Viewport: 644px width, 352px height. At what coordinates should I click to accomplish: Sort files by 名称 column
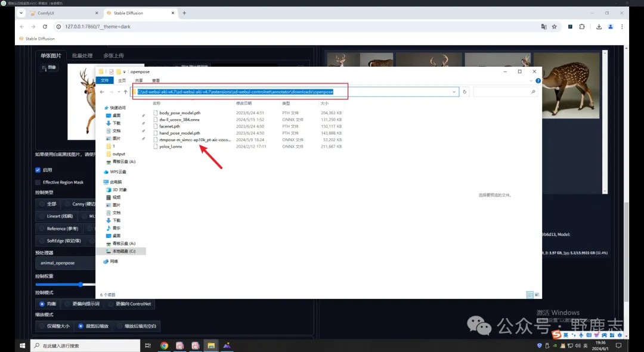tap(156, 104)
